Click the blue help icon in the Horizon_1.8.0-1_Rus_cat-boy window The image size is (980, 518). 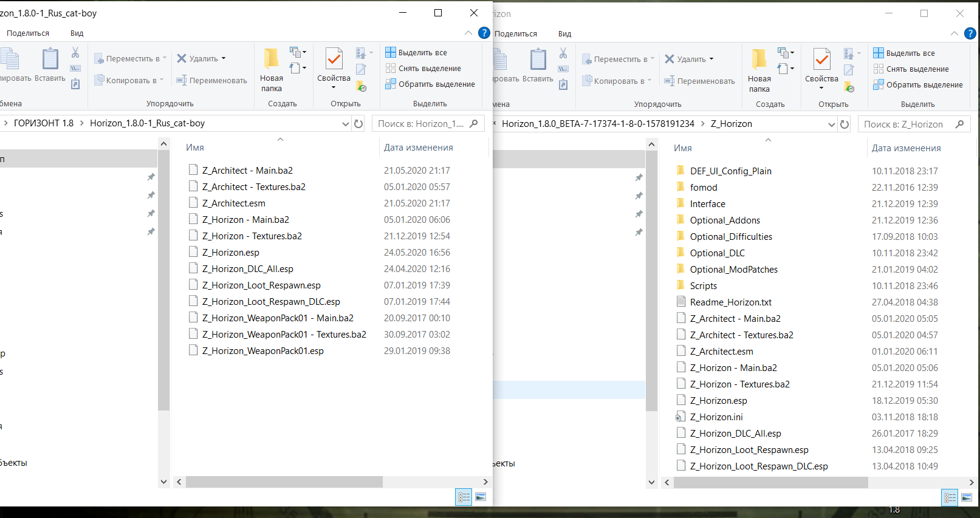pos(484,33)
